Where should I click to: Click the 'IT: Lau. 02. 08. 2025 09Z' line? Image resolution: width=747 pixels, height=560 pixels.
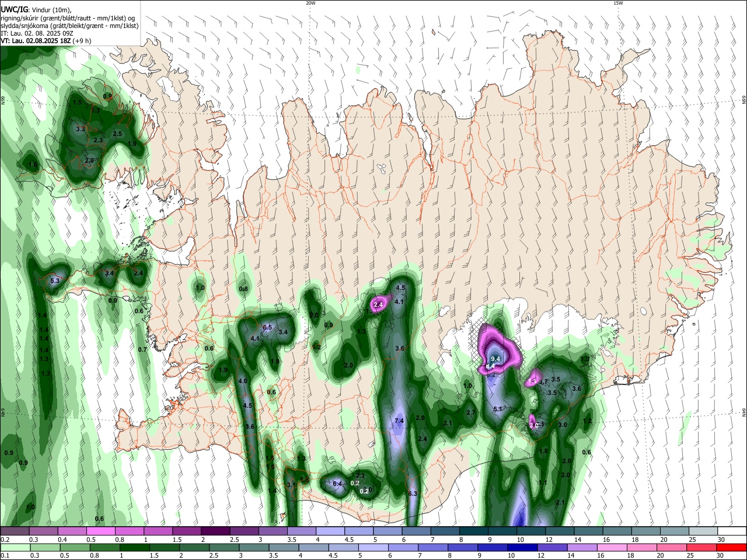point(37,33)
